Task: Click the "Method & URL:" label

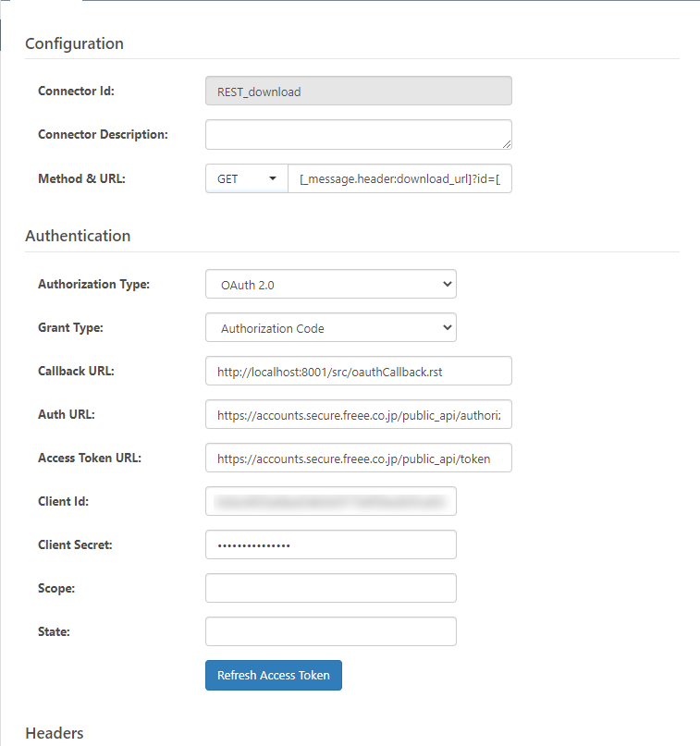Action: [81, 178]
